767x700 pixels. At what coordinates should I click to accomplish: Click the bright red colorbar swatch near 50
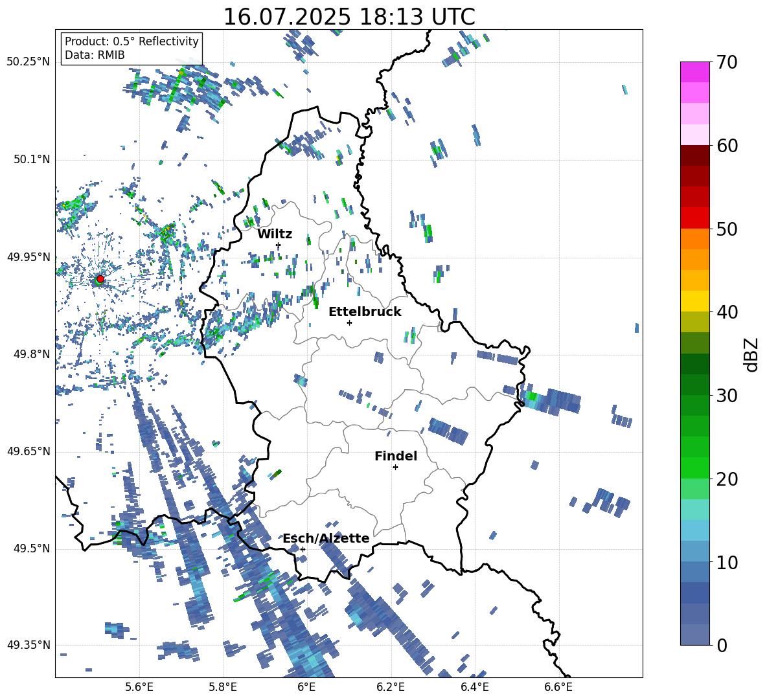click(695, 218)
